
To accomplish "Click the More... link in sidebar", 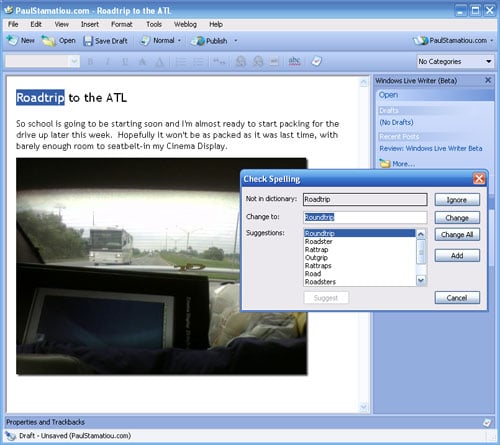I will coord(404,164).
